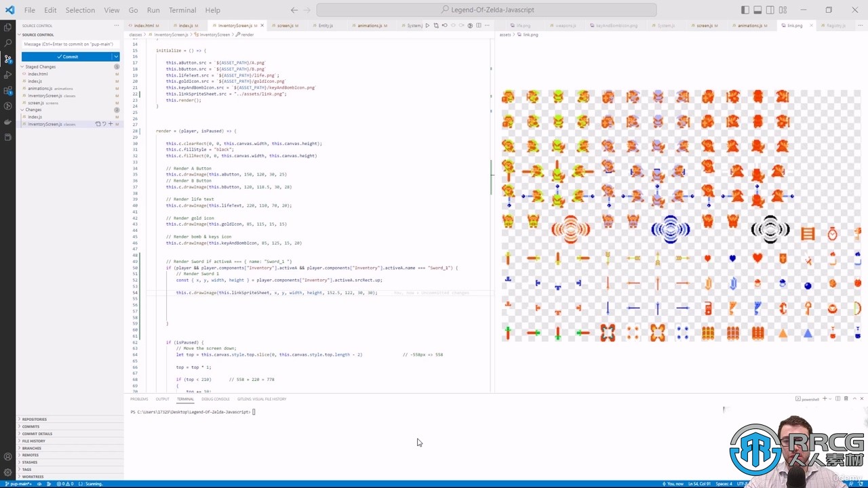Image resolution: width=868 pixels, height=488 pixels.
Task: Switch to weapons.js tab in right editor group
Action: [x=563, y=25]
